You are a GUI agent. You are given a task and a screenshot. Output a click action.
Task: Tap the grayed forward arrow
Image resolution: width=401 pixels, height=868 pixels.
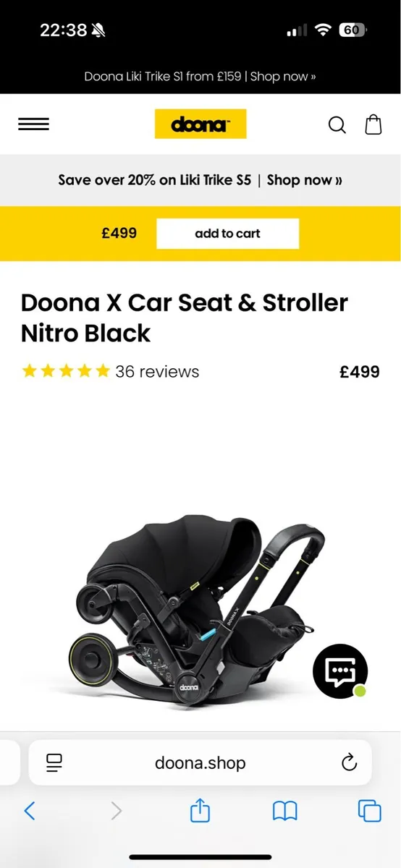click(116, 811)
